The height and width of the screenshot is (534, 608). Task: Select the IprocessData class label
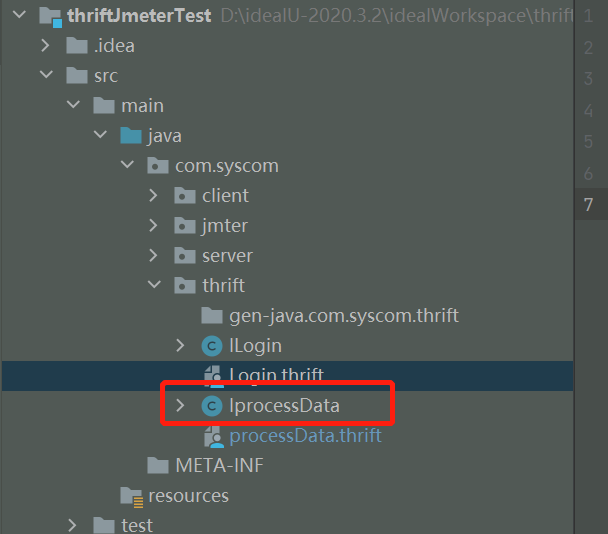(x=285, y=406)
